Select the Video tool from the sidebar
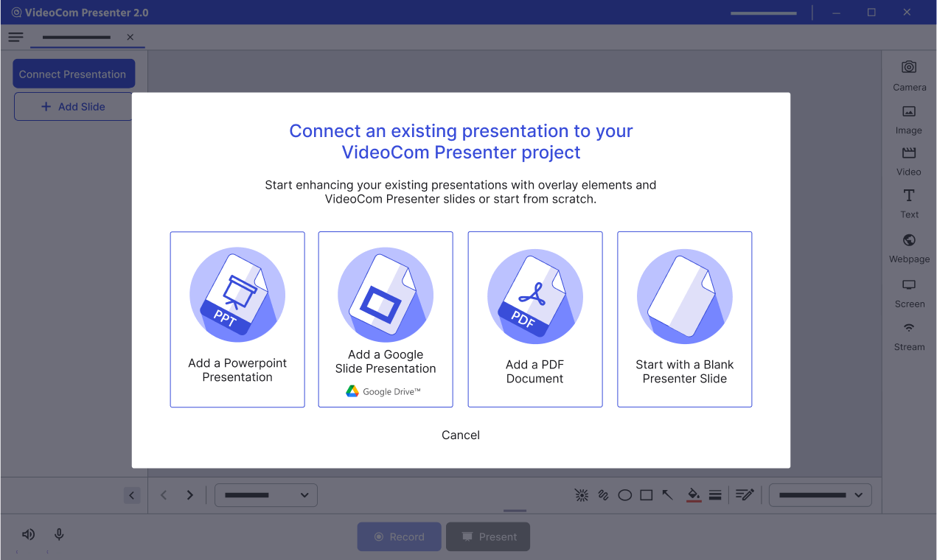Image resolution: width=937 pixels, height=560 pixels. pyautogui.click(x=908, y=161)
